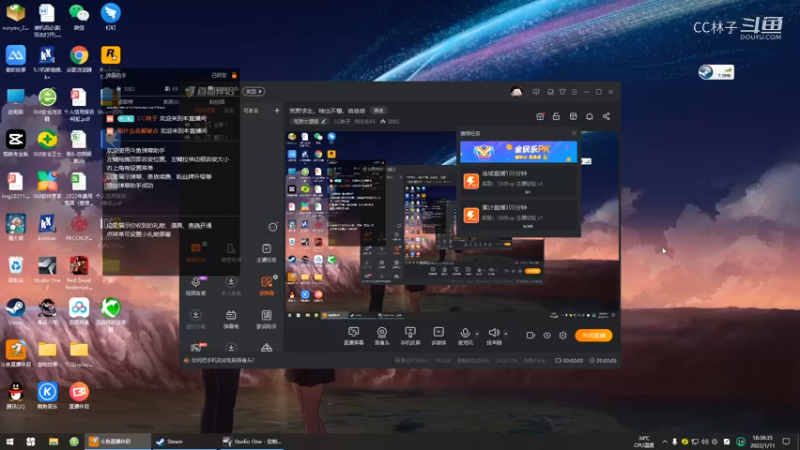Switch to Steam in the taskbar
The image size is (800, 450).
click(183, 441)
